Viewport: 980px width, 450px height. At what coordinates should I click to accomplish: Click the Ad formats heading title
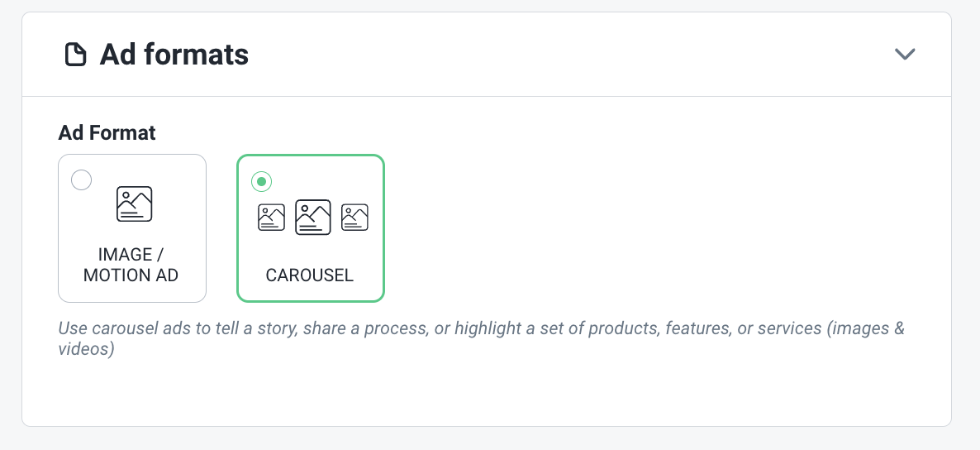pos(174,55)
